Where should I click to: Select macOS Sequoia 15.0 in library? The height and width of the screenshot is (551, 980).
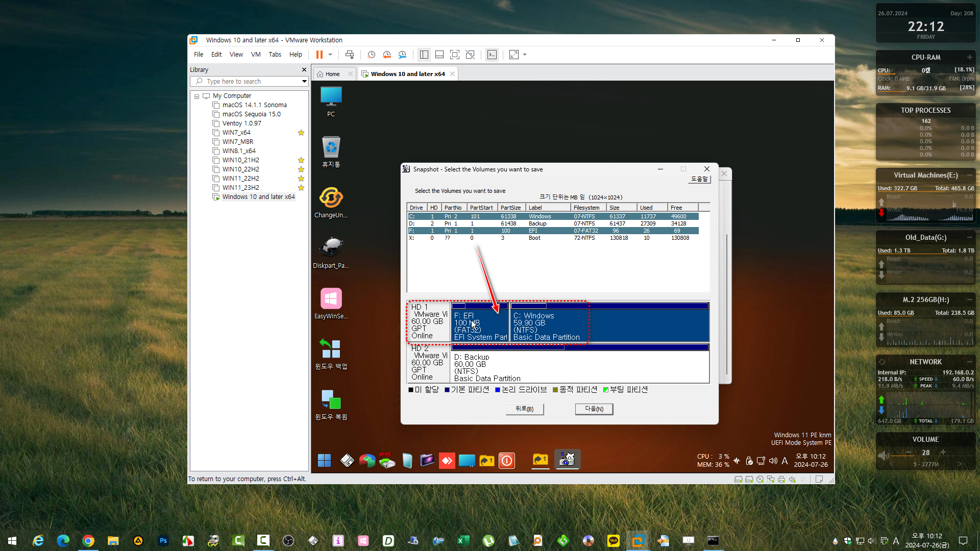coord(251,114)
